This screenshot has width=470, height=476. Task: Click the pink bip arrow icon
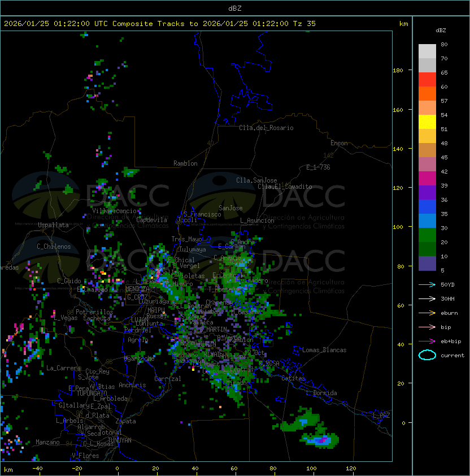[427, 327]
